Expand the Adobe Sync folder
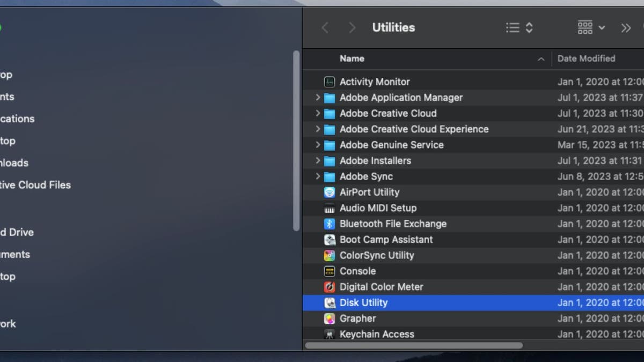This screenshot has width=644, height=362. 317,176
